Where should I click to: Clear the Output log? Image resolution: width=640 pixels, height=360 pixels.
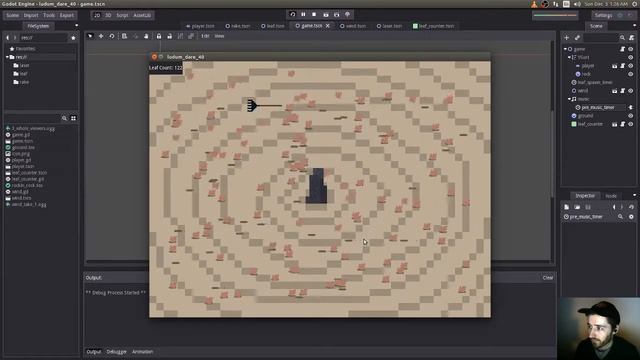coord(548,278)
